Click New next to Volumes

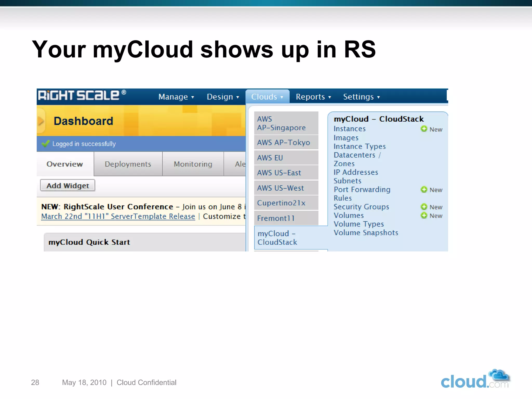(x=436, y=216)
